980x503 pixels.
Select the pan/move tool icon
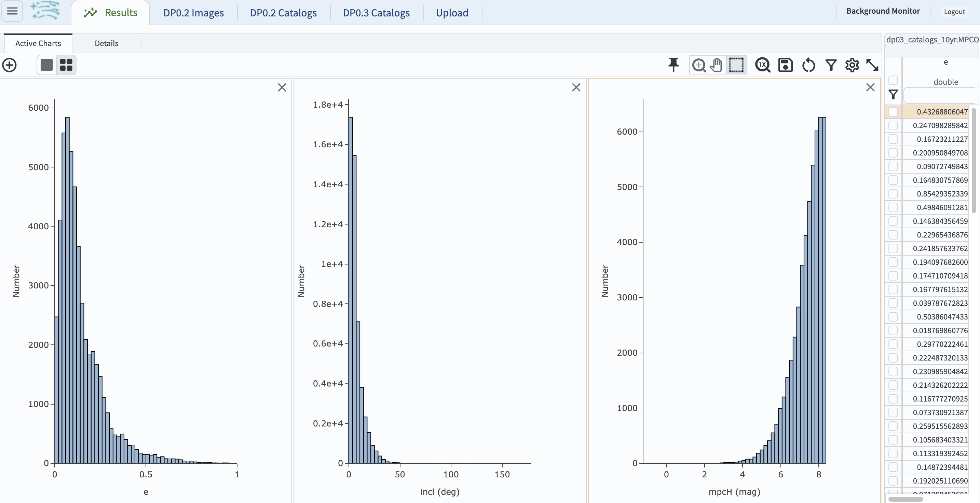point(717,64)
